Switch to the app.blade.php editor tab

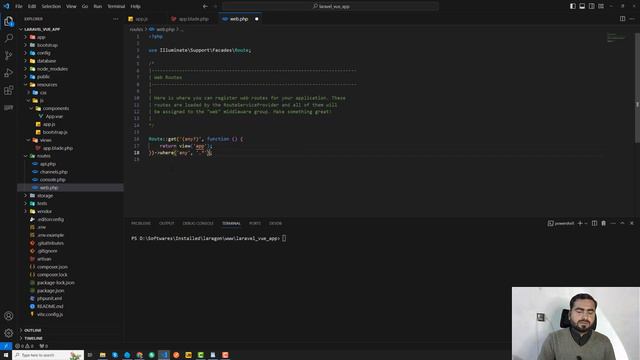[193, 19]
